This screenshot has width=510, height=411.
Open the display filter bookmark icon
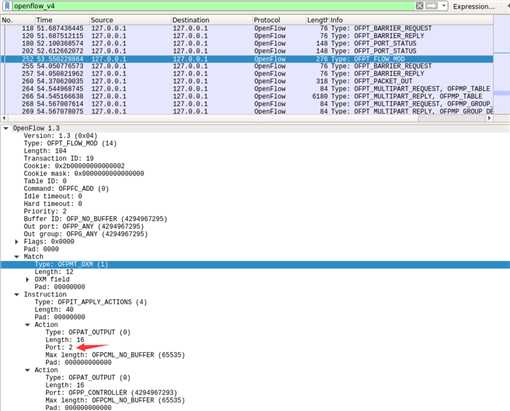[x=7, y=6]
